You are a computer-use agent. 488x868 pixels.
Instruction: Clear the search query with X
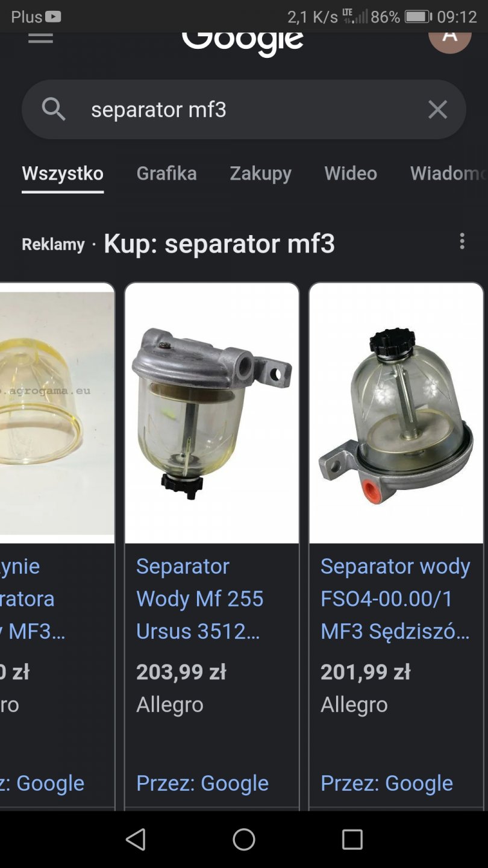pyautogui.click(x=437, y=110)
